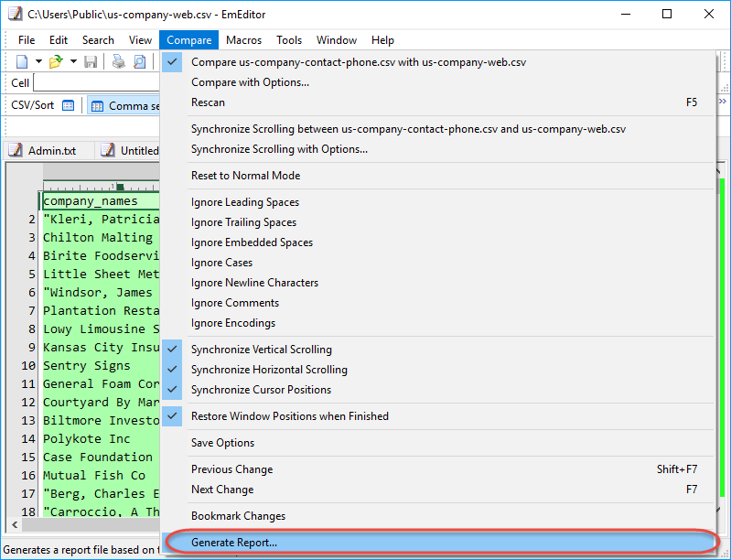
Task: Click the "Case Foundation" row
Action: point(101,457)
